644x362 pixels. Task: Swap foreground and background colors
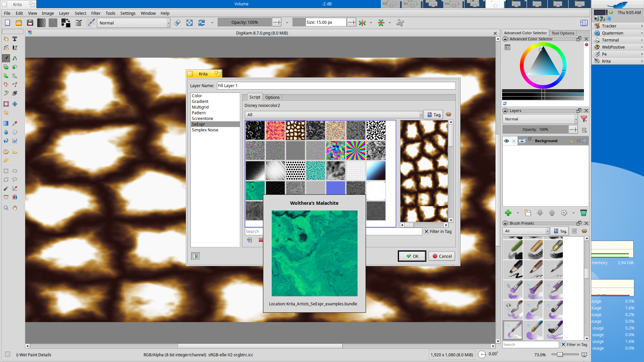[x=68, y=20]
